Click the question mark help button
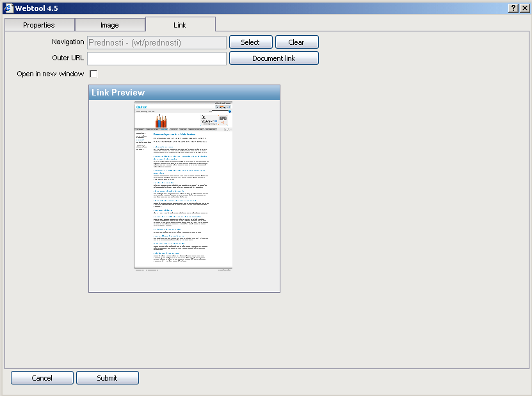 (513, 8)
